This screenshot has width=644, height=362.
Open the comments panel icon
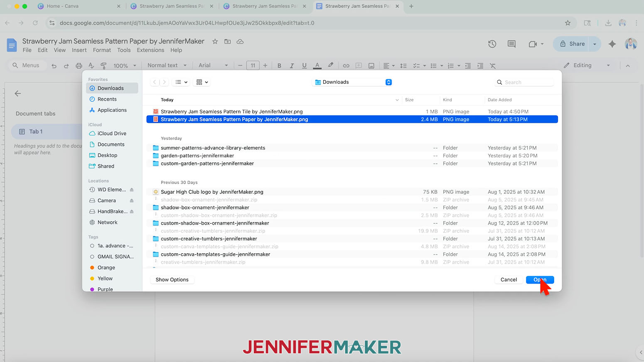coord(511,44)
